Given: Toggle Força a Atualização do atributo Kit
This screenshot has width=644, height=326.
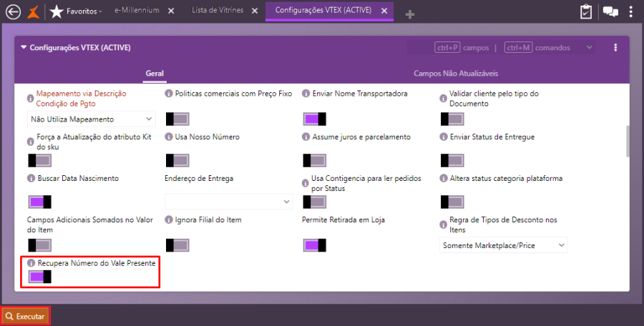Looking at the screenshot, I should (40, 161).
